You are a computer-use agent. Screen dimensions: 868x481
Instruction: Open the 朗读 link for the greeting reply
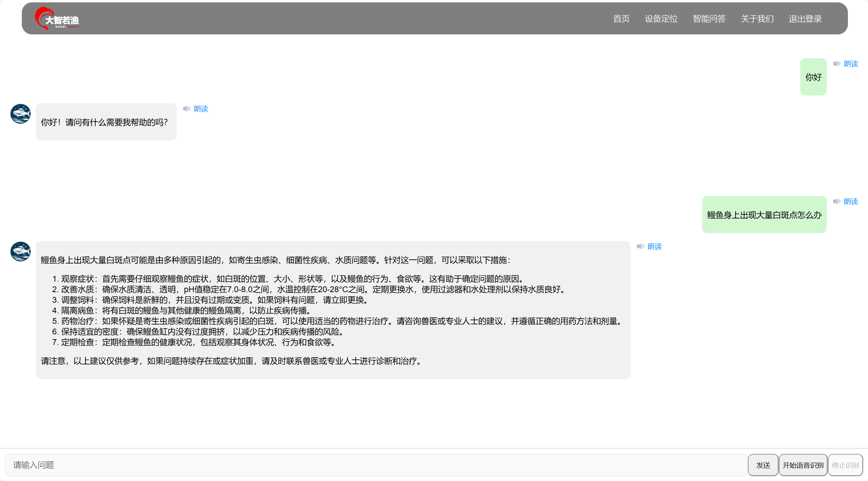(x=201, y=109)
